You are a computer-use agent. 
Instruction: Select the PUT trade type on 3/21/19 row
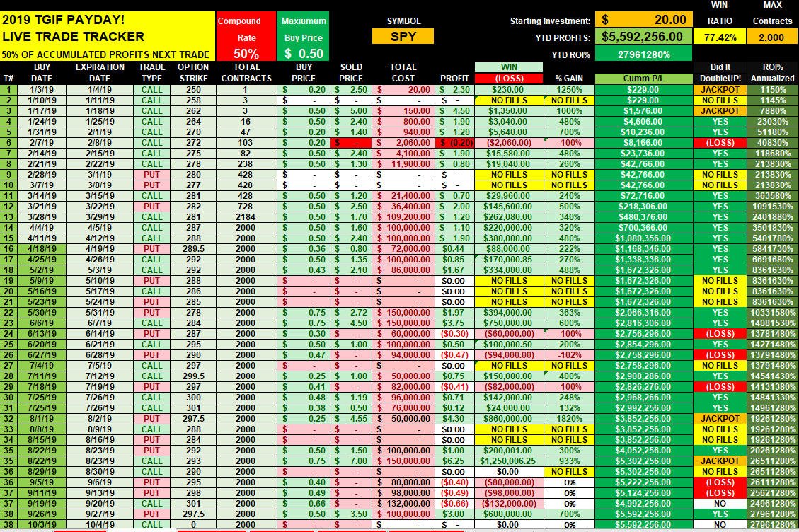click(152, 207)
